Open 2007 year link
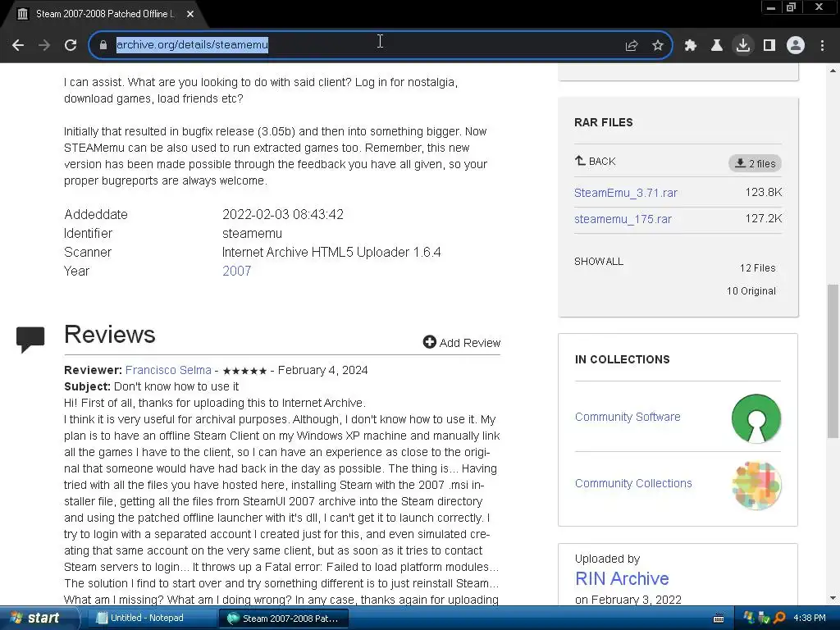 [x=237, y=271]
